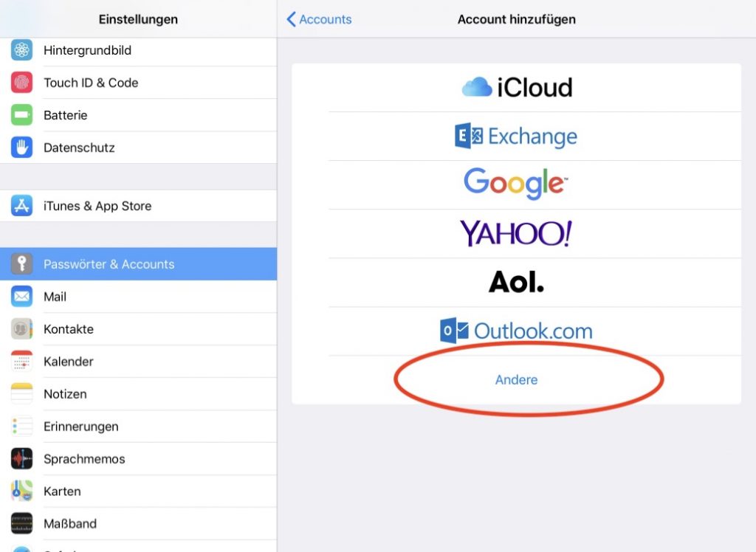
Task: Tap the Sprachmemos waveform icon
Action: (21, 458)
